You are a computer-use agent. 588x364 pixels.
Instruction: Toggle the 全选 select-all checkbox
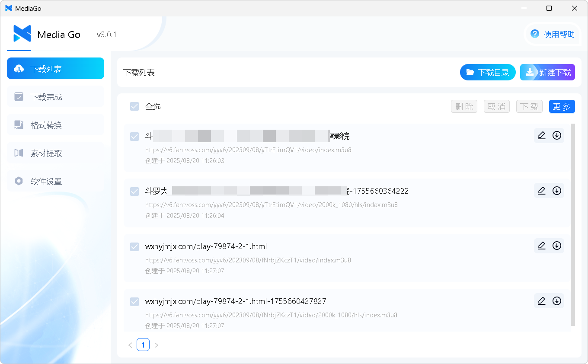tap(134, 106)
